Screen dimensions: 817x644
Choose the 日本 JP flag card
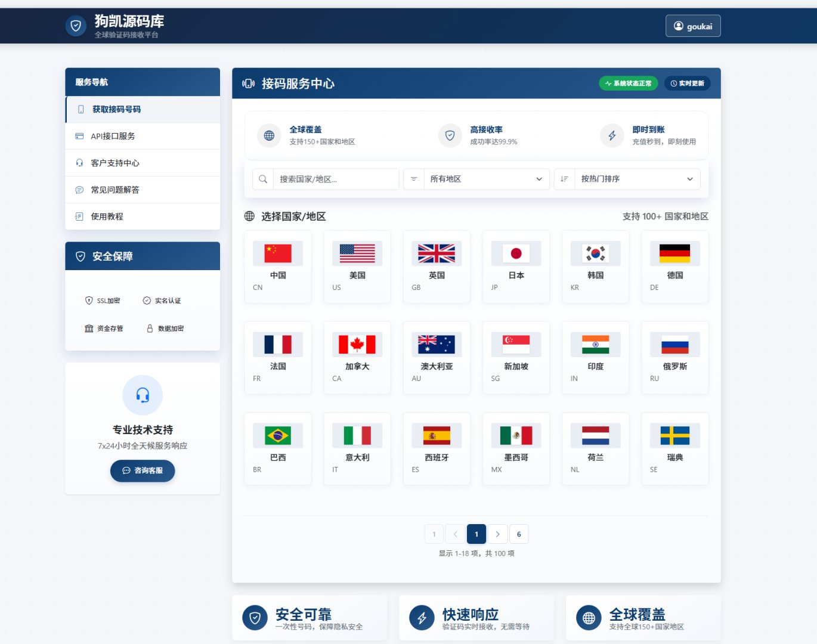click(516, 267)
